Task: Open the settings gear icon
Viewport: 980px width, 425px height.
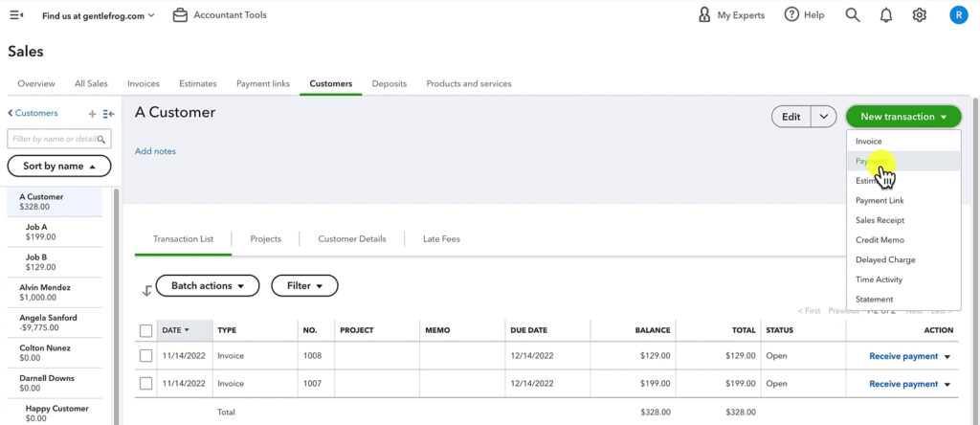Action: click(x=920, y=15)
